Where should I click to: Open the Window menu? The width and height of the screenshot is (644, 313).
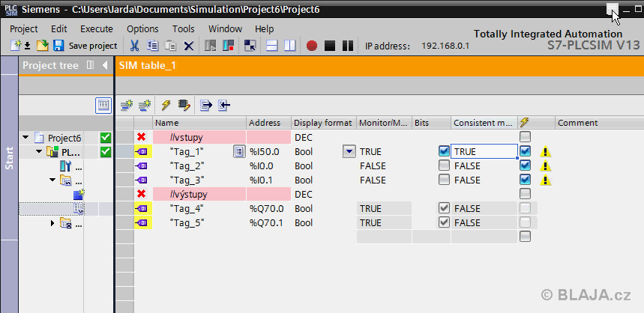pyautogui.click(x=225, y=28)
